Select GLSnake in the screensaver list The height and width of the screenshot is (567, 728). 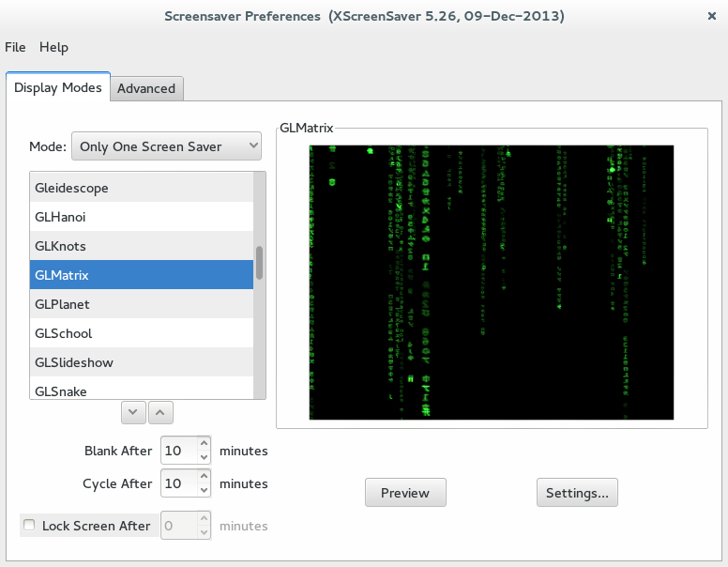pos(142,389)
